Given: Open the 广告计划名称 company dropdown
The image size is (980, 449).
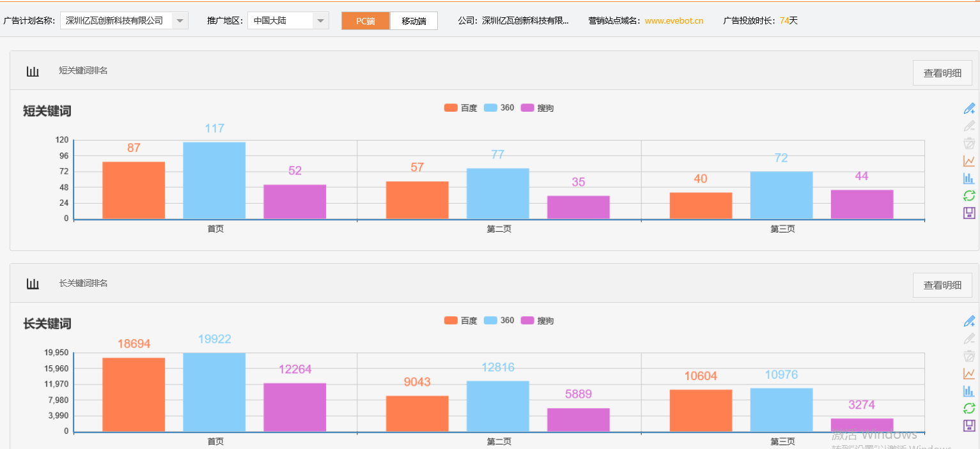Looking at the screenshot, I should point(180,20).
